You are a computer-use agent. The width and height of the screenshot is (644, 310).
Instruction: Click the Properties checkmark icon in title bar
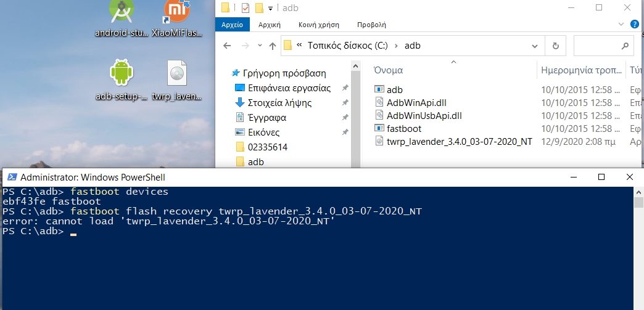click(245, 8)
